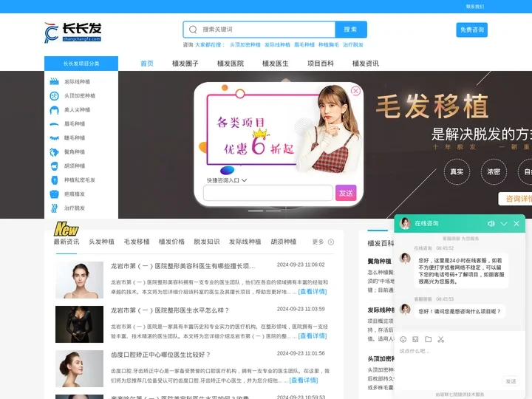Open the 植发资讯 navigation tab
This screenshot has height=399, width=532.
click(366, 64)
